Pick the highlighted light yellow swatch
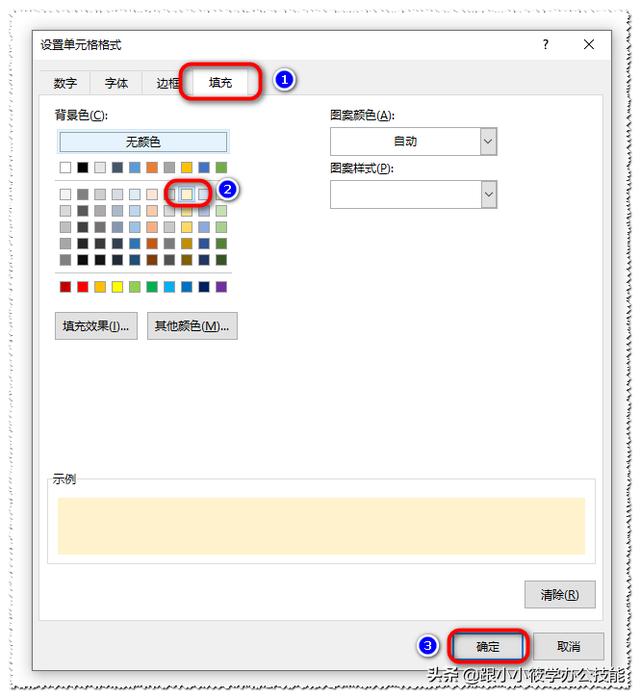640x698 pixels. [x=186, y=194]
